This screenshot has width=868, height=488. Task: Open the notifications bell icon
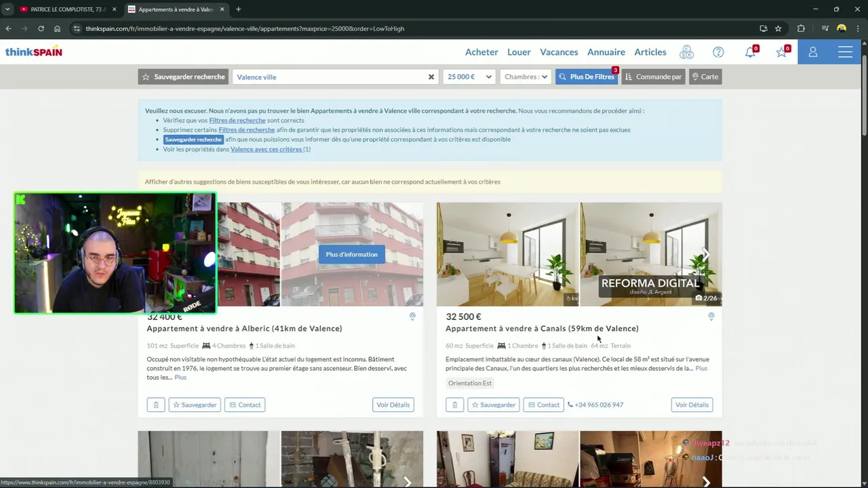point(750,52)
